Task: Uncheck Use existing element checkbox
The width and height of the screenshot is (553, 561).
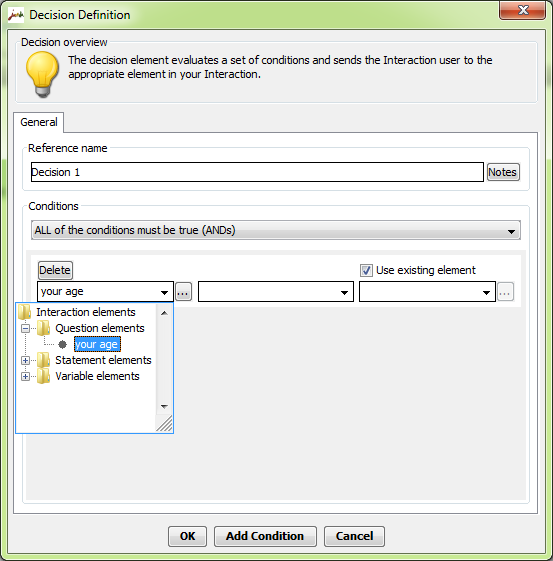Action: [x=366, y=270]
